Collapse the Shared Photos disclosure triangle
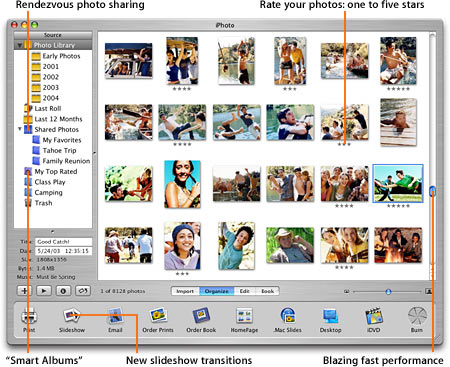 click(x=20, y=129)
